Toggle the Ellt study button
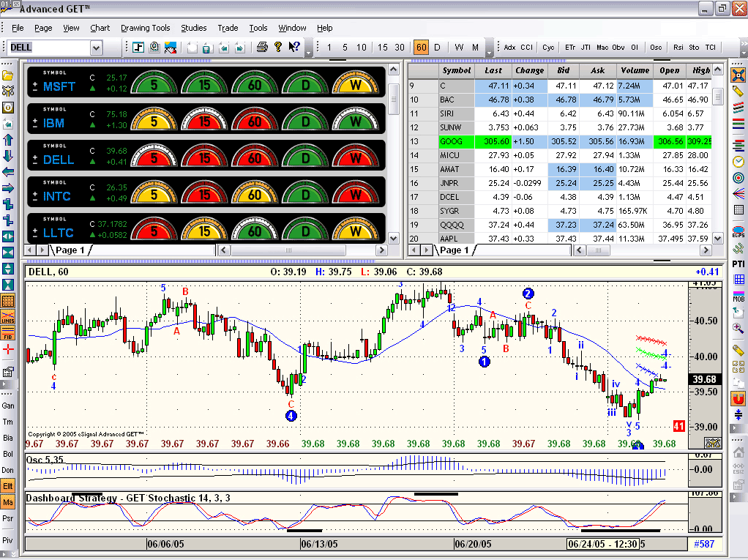Image resolution: width=748 pixels, height=560 pixels. tap(8, 485)
